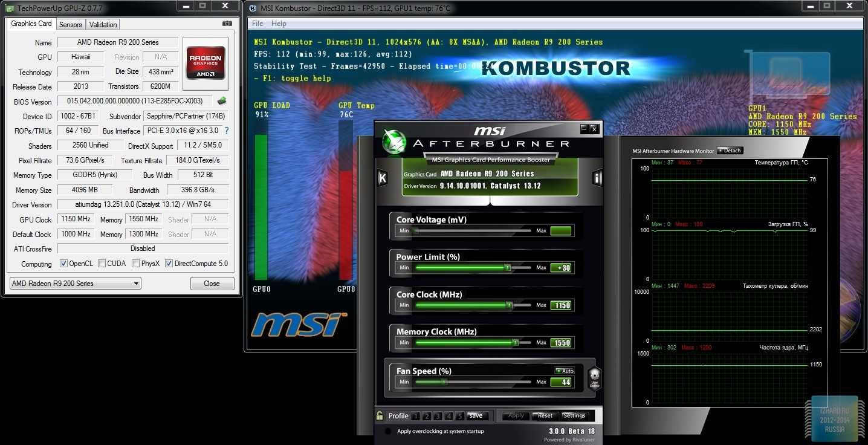Toggle Apply overclocking at system startup
868x445 pixels.
(x=387, y=431)
